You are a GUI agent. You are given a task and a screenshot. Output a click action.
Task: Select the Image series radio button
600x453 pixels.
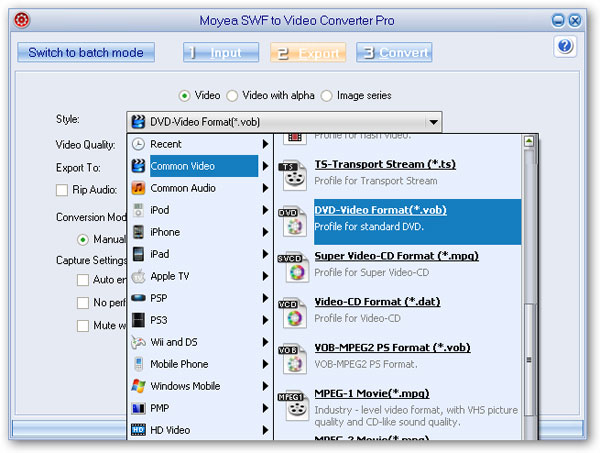pyautogui.click(x=326, y=96)
